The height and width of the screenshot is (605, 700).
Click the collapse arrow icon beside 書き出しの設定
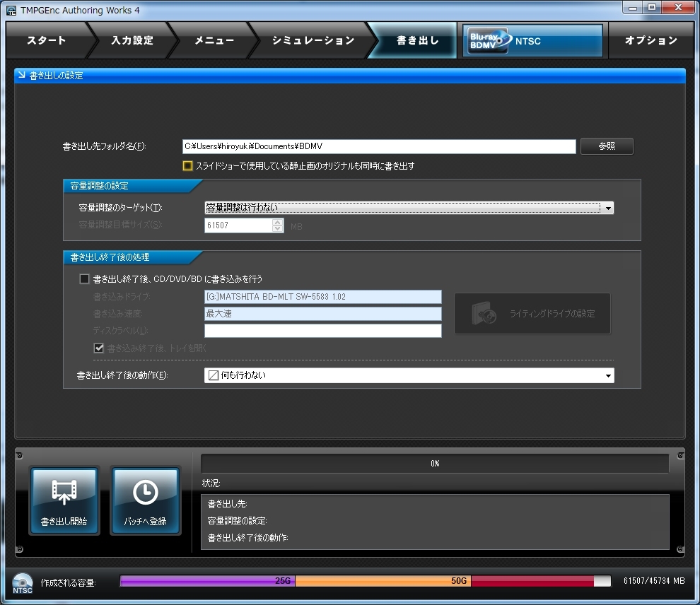[21, 75]
